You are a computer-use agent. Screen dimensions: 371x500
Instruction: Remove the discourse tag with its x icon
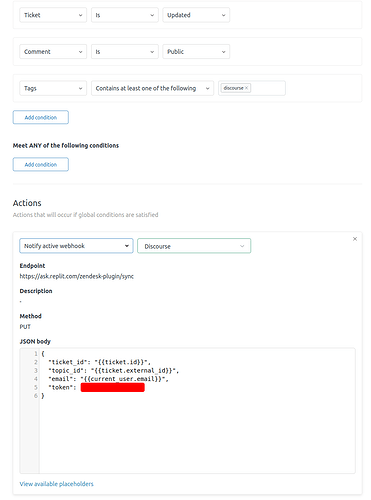[247, 88]
